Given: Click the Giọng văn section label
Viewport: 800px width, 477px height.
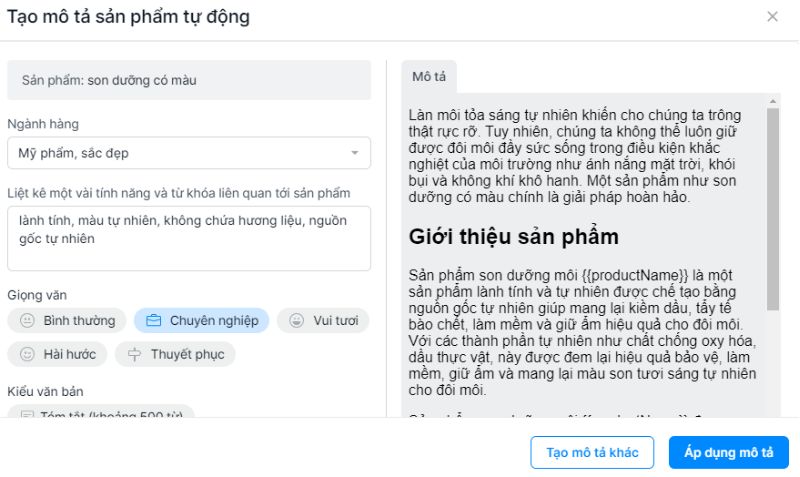Looking at the screenshot, I should 37,295.
